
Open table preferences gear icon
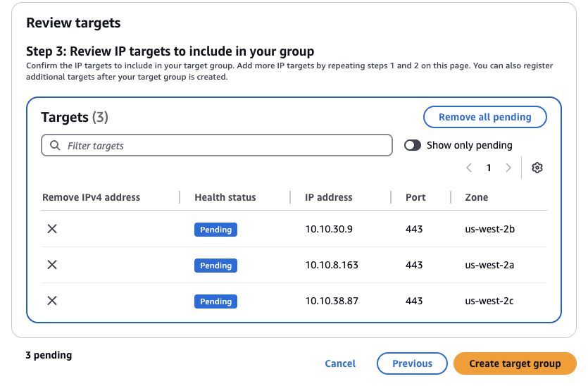pos(537,168)
